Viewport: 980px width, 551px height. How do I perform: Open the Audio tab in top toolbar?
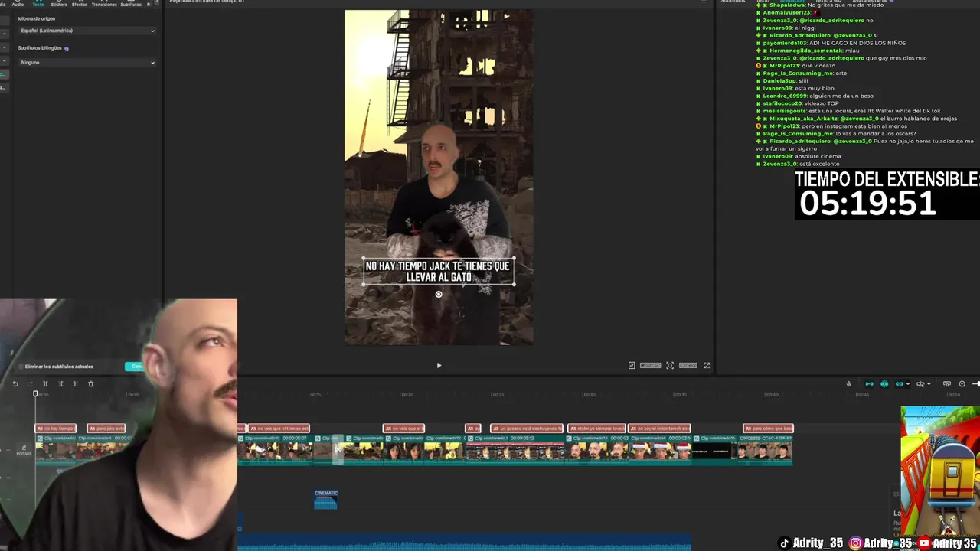point(18,4)
